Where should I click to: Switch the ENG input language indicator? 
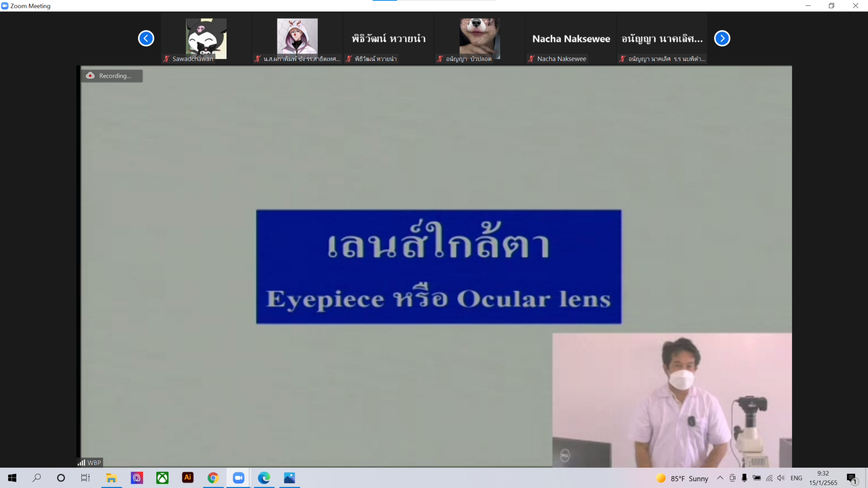coord(797,478)
